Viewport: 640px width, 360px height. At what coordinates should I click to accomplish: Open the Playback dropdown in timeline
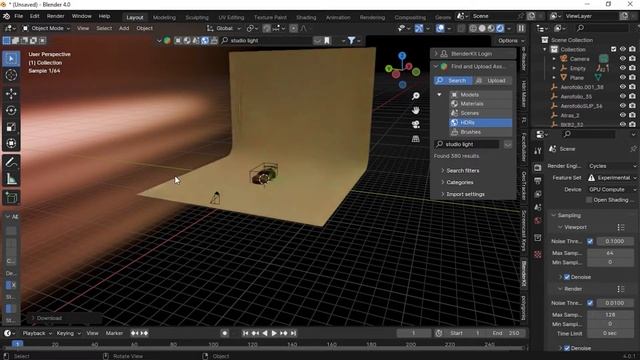[x=37, y=333]
